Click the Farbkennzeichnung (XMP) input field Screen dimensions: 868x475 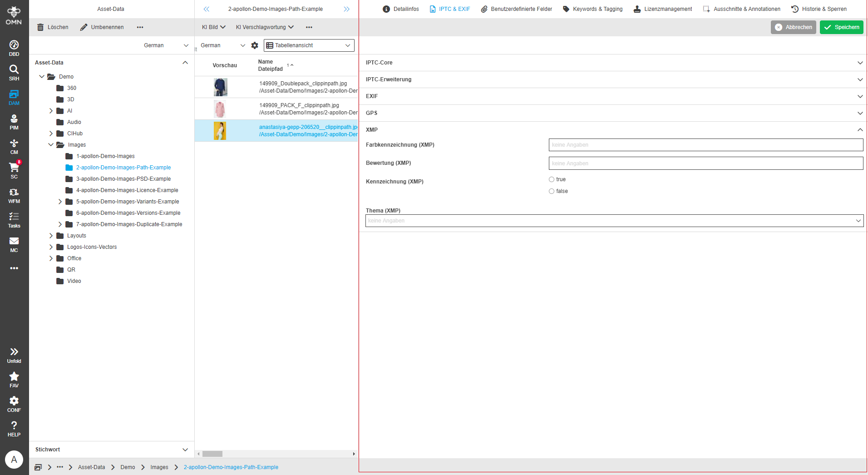pyautogui.click(x=706, y=145)
